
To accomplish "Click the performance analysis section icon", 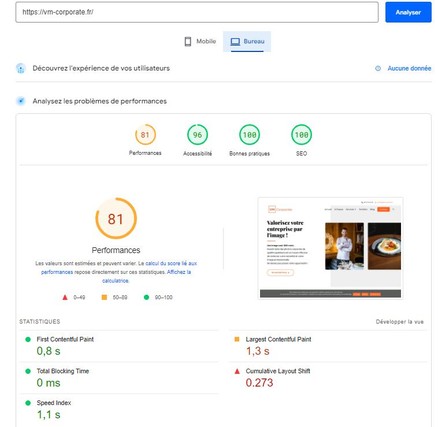I will (x=21, y=101).
